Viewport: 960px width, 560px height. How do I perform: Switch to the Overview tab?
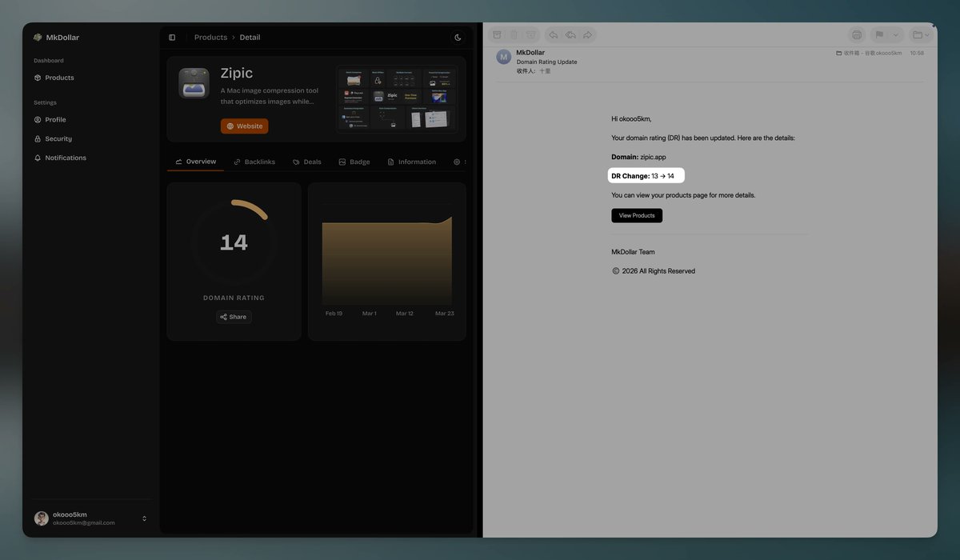(x=196, y=162)
